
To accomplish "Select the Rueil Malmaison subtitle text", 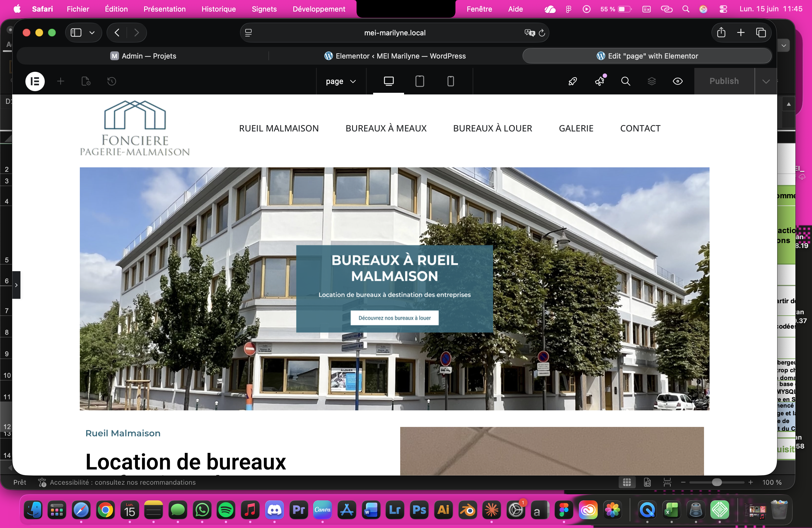I will pos(123,433).
